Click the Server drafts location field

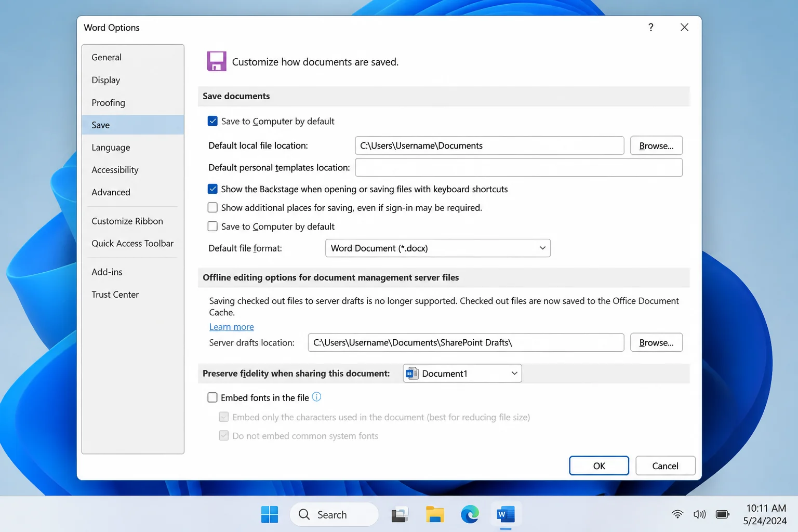(x=466, y=342)
